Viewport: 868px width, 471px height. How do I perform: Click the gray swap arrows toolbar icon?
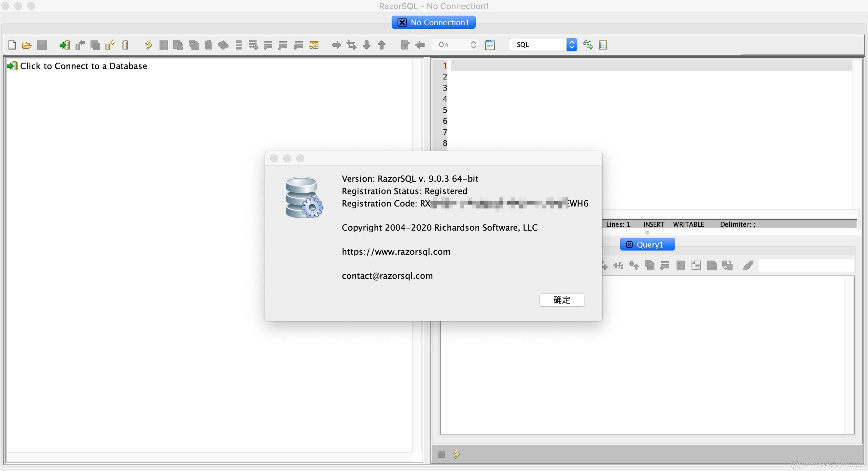point(351,45)
